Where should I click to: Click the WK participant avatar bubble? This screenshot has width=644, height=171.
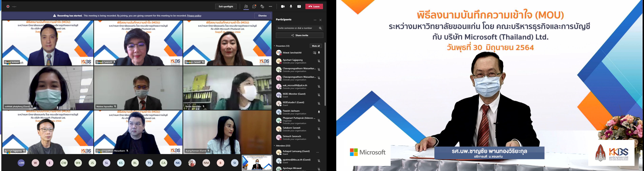pyautogui.click(x=78, y=163)
